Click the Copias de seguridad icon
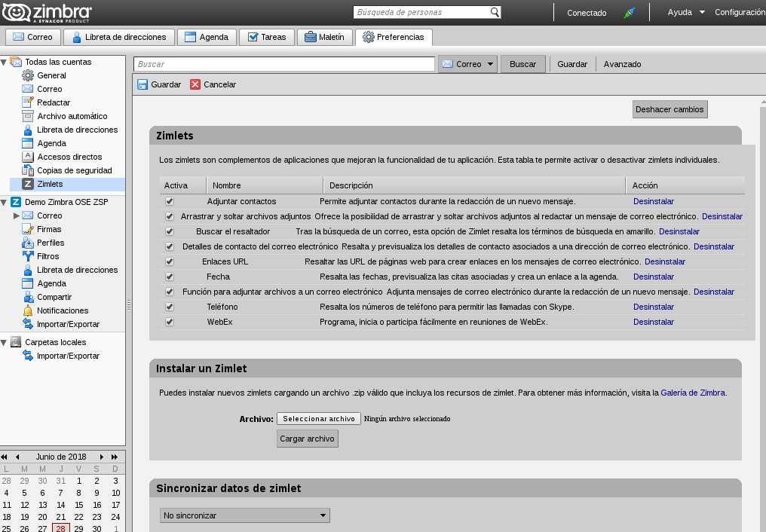 [x=28, y=170]
